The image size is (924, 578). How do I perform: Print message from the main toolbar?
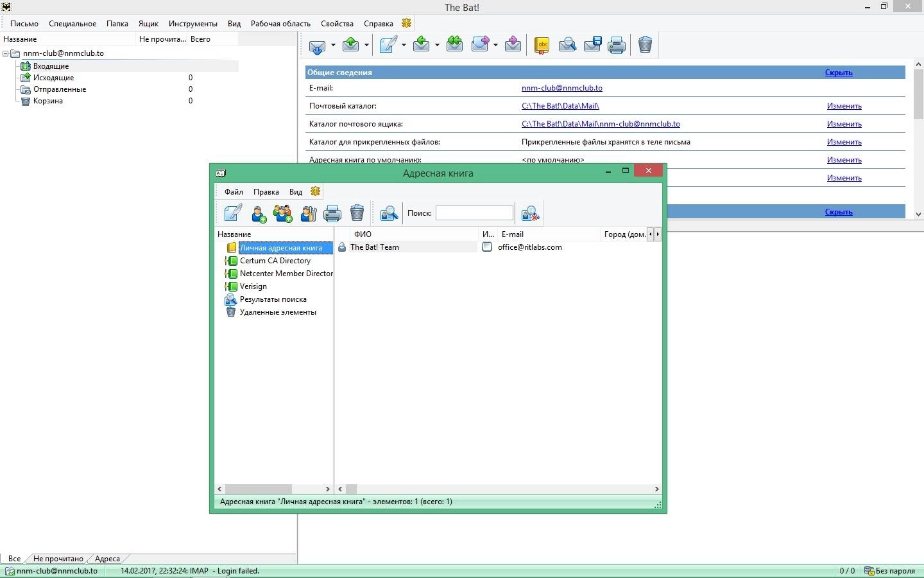(x=617, y=45)
